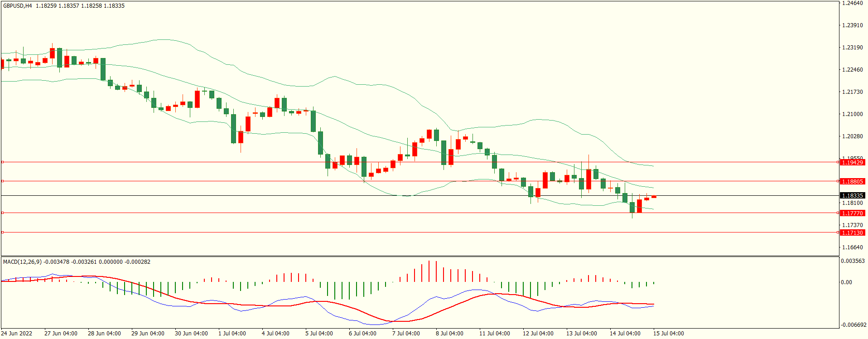Click the black 1.18335 current price label

[x=852, y=196]
